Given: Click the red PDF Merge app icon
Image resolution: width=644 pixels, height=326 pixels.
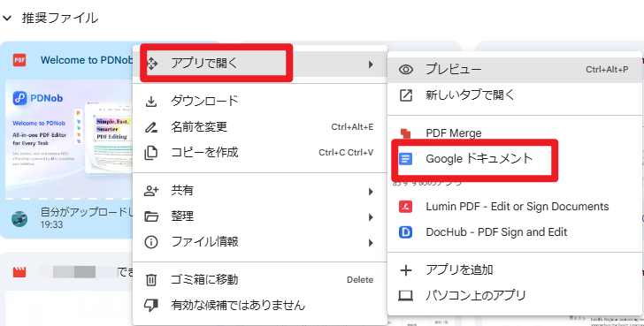Looking at the screenshot, I should [x=406, y=133].
